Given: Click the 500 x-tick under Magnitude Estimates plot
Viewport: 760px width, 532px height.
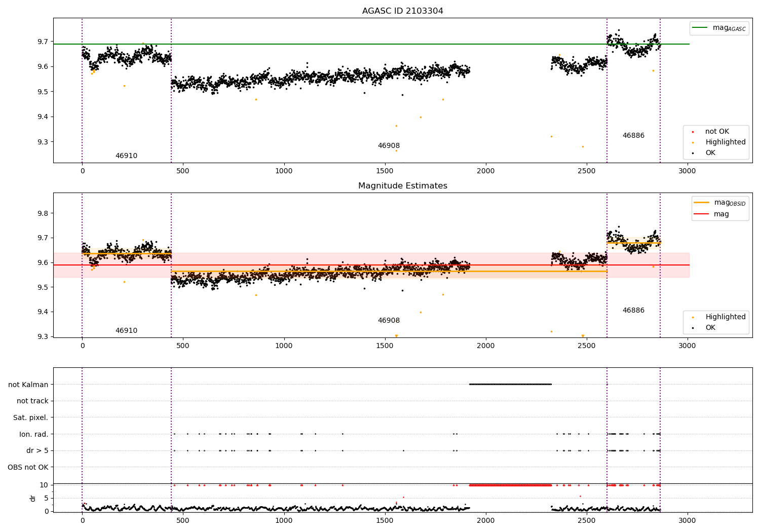Looking at the screenshot, I should [x=183, y=346].
